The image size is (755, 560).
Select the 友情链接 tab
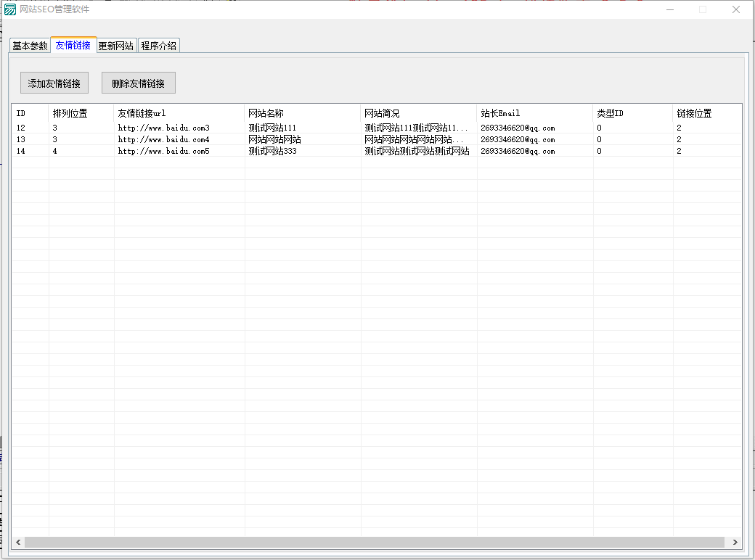tap(73, 45)
